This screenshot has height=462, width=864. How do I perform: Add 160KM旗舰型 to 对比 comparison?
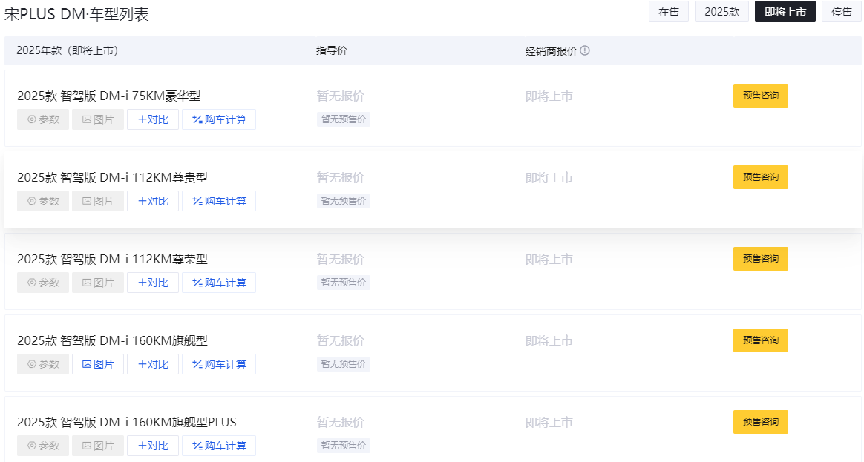[153, 364]
